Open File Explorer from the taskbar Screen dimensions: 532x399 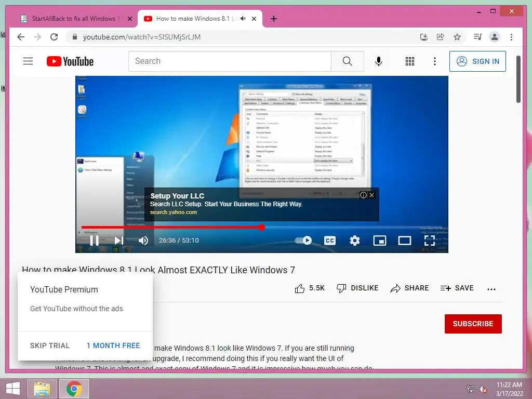point(42,389)
